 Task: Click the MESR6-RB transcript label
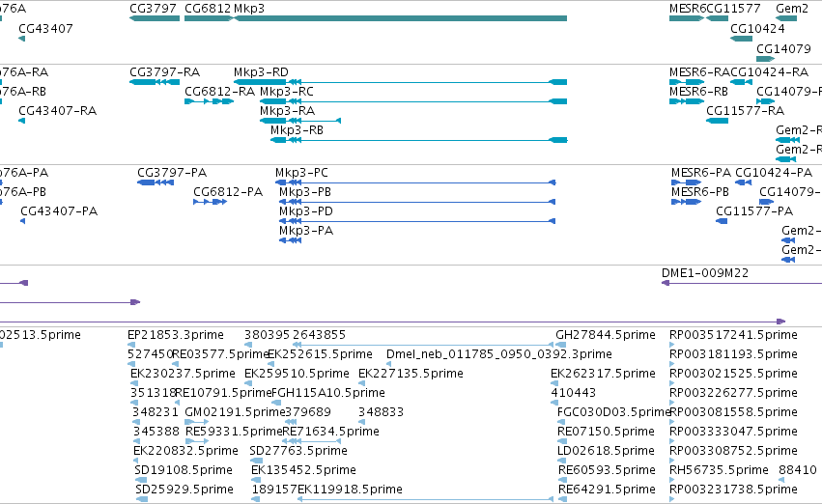(x=698, y=92)
